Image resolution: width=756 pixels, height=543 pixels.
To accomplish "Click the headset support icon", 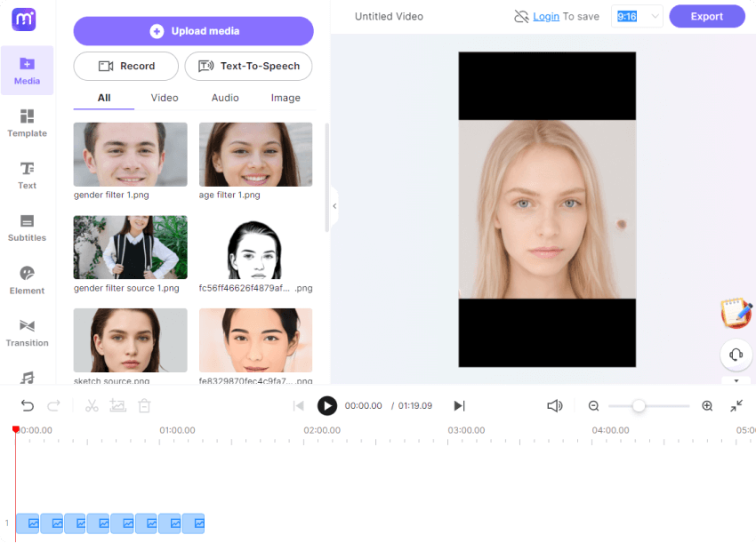I will pyautogui.click(x=736, y=355).
